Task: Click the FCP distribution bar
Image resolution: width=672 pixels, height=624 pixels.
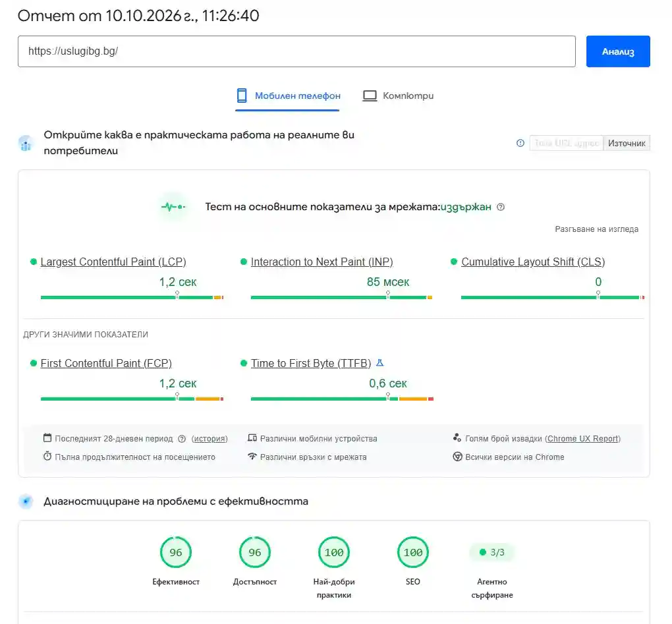Action: (x=132, y=399)
